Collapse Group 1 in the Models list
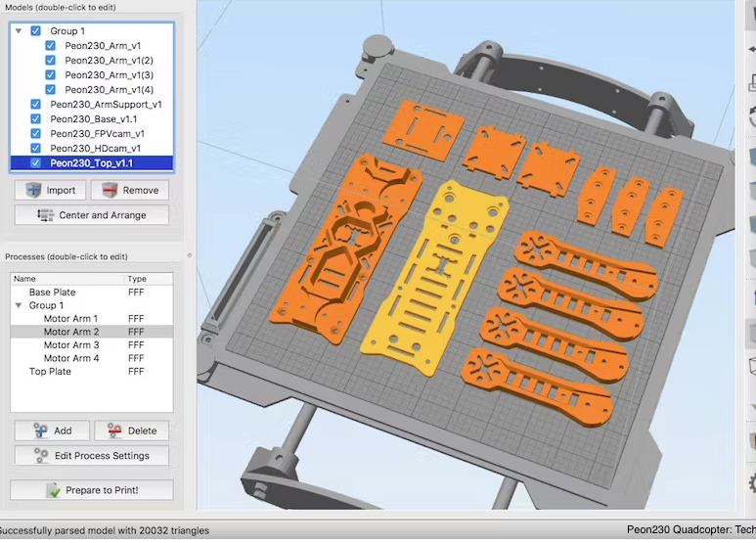 19,31
